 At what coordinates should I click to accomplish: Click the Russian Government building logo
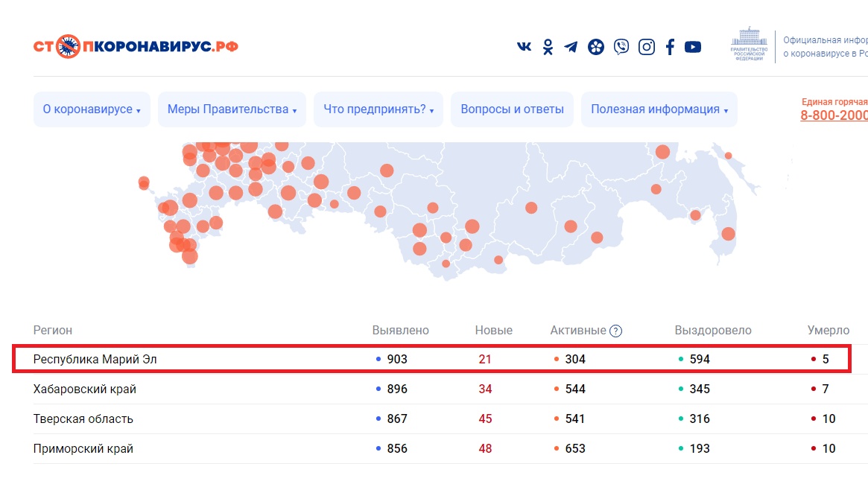[x=747, y=45]
